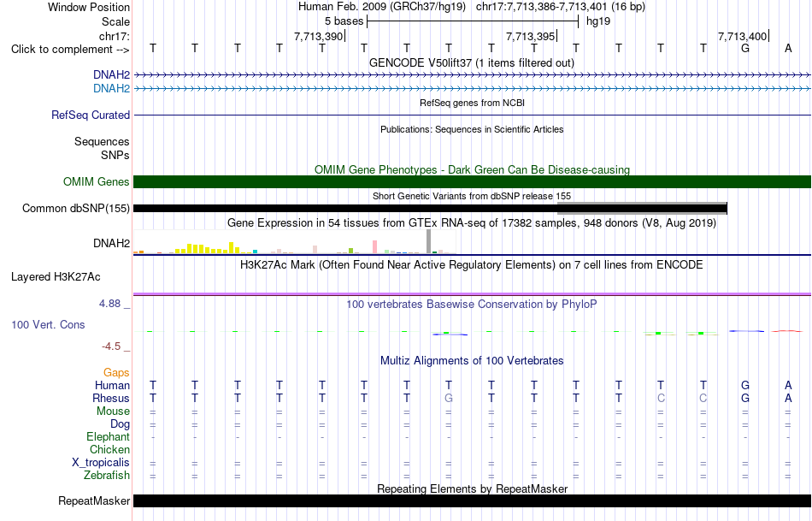Click the 100 Vert. Cons label
The height and width of the screenshot is (521, 812).
(x=48, y=324)
